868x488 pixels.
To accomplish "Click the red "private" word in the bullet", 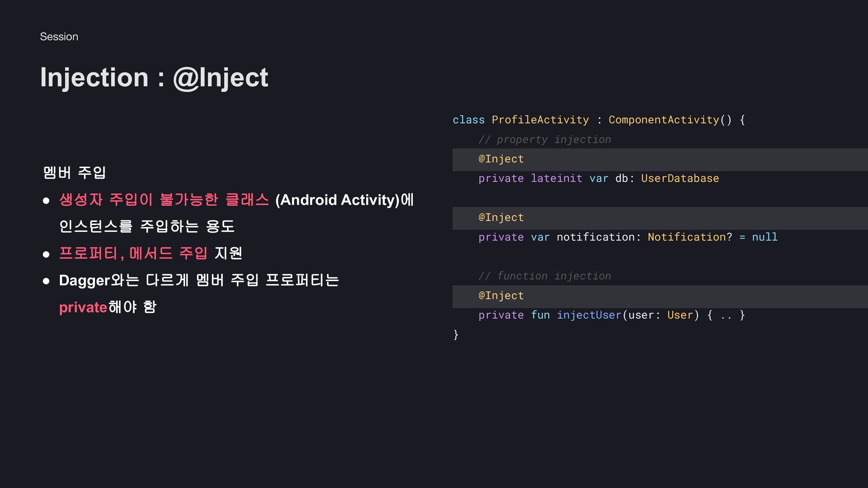I will tap(83, 307).
